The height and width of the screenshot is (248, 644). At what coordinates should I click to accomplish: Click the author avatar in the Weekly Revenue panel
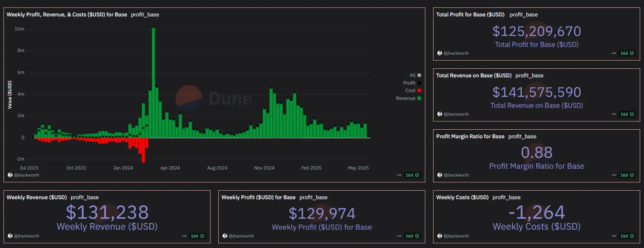(10, 236)
